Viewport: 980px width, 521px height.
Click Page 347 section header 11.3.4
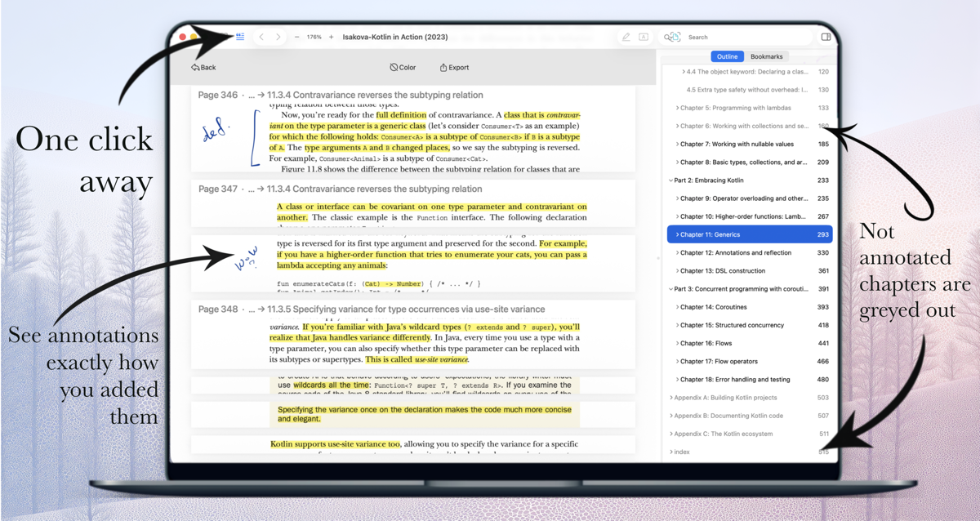click(341, 189)
